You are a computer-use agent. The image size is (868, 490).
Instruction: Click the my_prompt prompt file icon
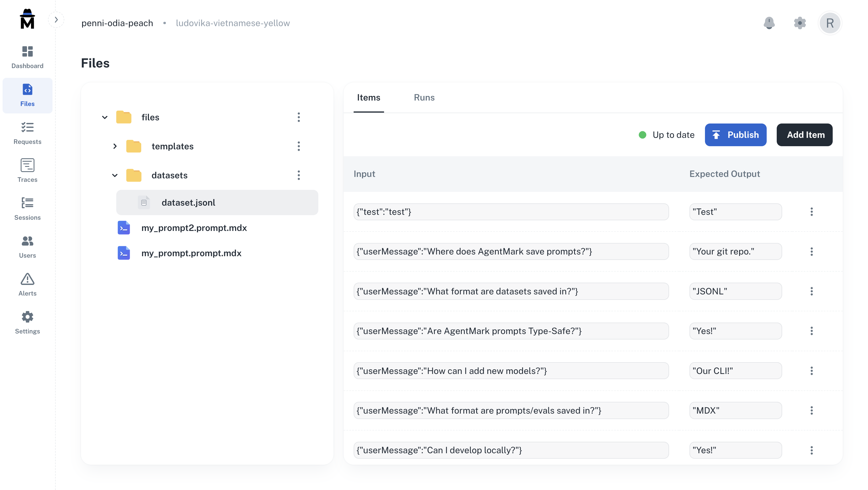tap(124, 253)
